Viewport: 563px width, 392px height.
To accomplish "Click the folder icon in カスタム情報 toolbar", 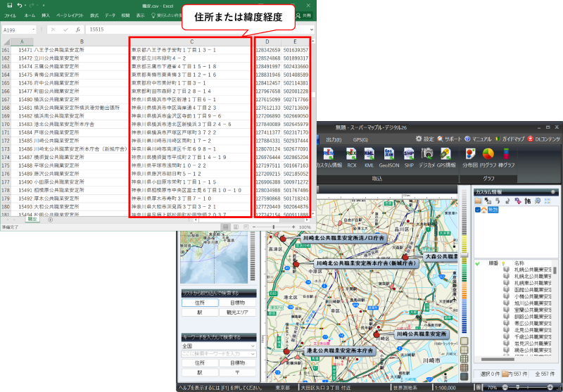I will click(478, 201).
